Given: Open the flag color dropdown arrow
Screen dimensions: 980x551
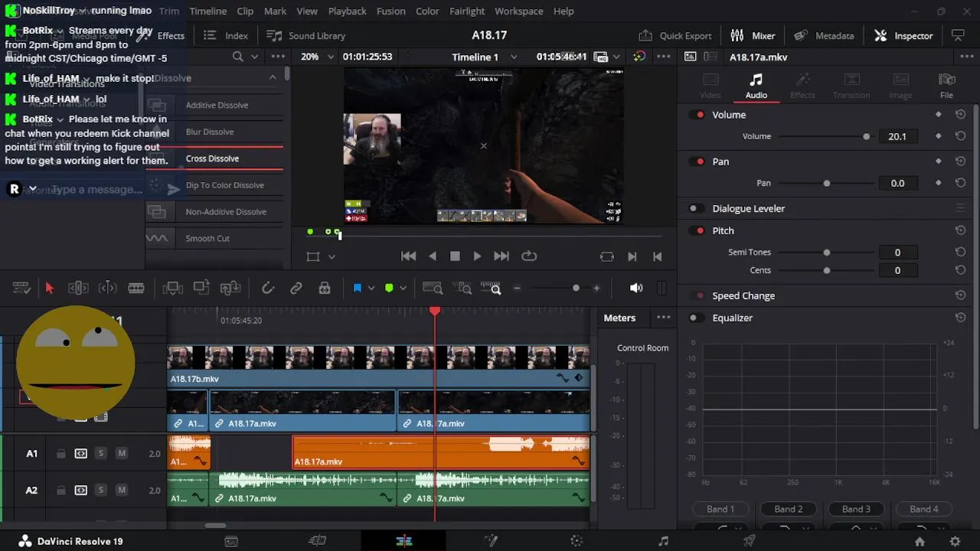Looking at the screenshot, I should 371,288.
